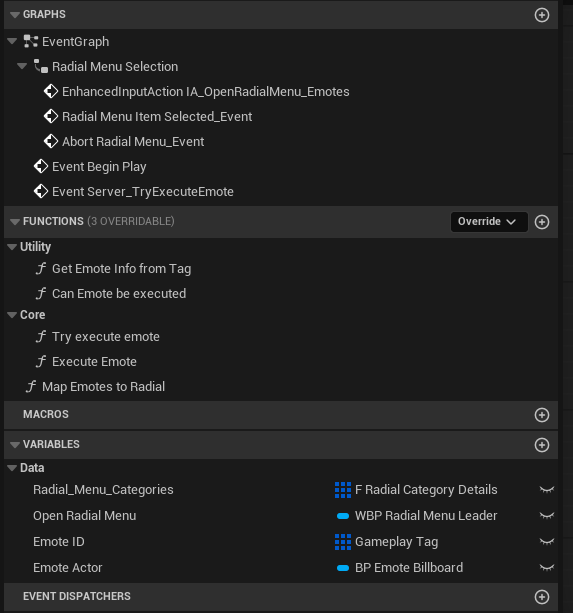Click the array type icon for Radial_Menu_Categories
Viewport: 573px width, 613px height.
click(x=343, y=490)
